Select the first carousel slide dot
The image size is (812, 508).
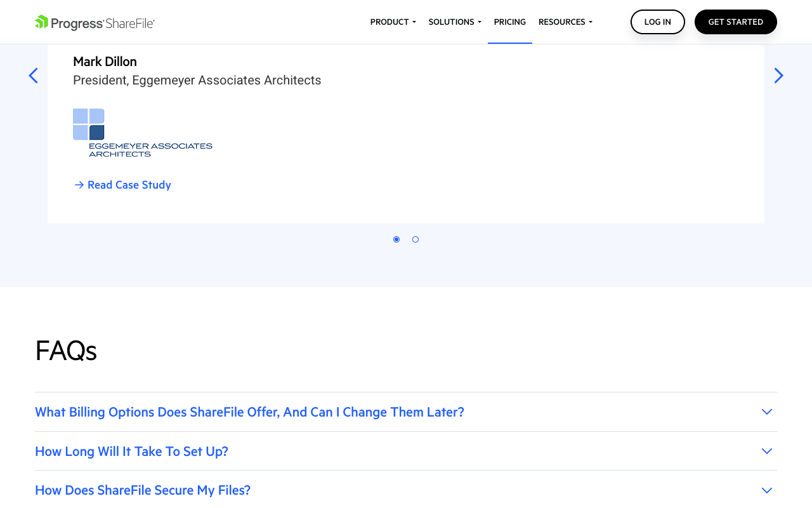(396, 239)
